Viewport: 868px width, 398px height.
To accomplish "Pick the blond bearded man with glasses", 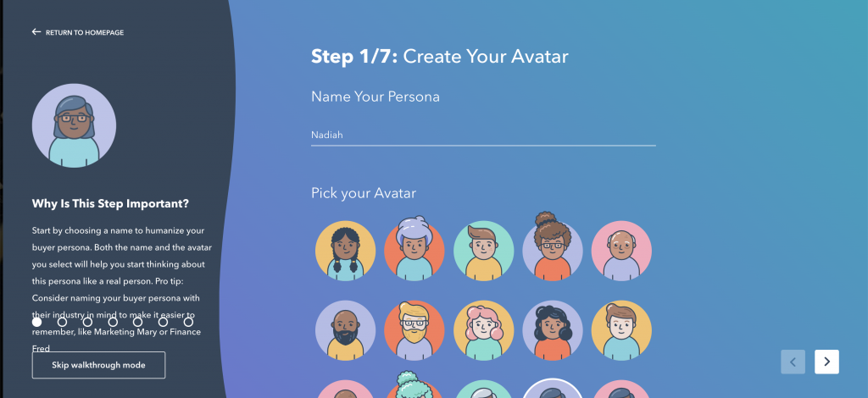I will tap(414, 330).
